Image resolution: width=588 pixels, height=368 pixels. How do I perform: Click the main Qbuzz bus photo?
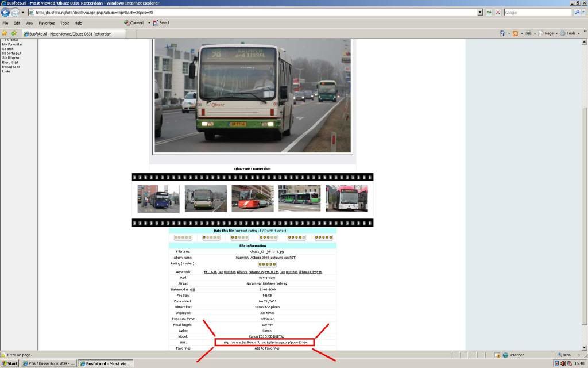[x=253, y=96]
